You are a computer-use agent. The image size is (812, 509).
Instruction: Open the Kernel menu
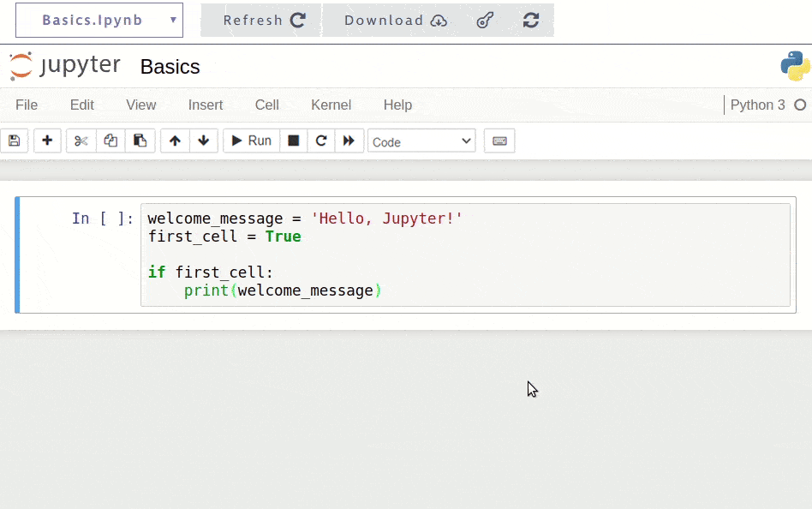pyautogui.click(x=331, y=105)
